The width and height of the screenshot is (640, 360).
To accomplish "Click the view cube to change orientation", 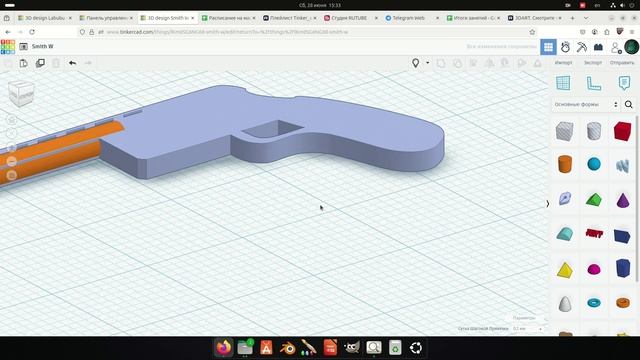I will (22, 93).
